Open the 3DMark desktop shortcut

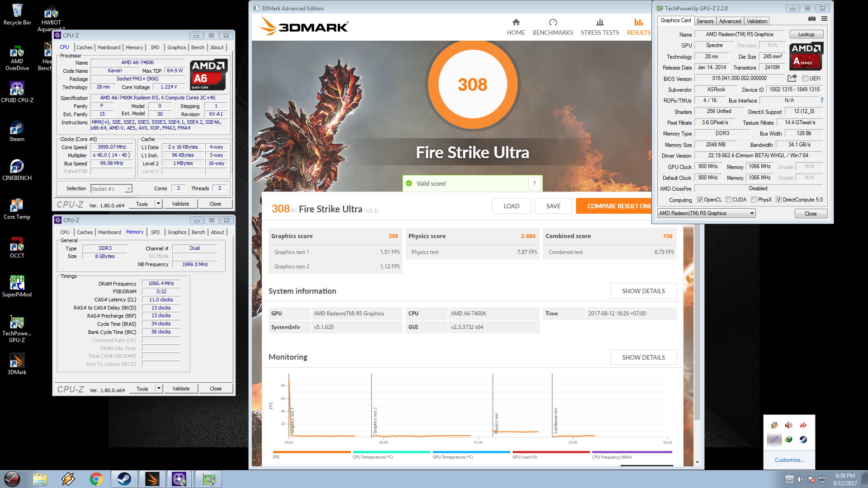coord(17,364)
